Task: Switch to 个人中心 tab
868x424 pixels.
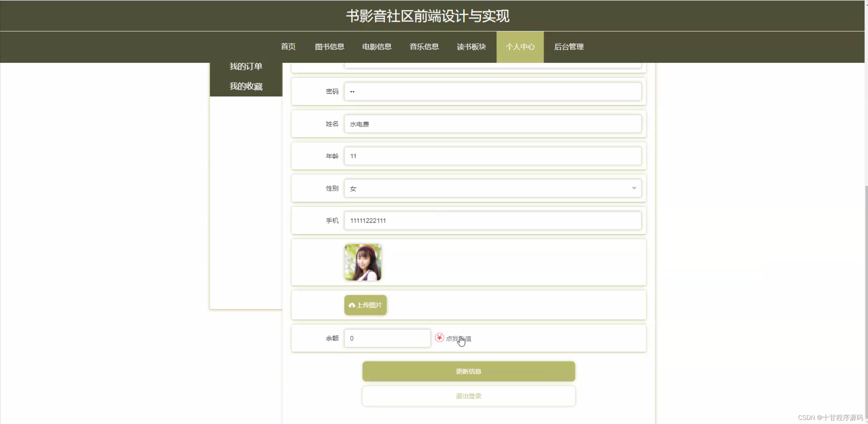Action: coord(520,47)
